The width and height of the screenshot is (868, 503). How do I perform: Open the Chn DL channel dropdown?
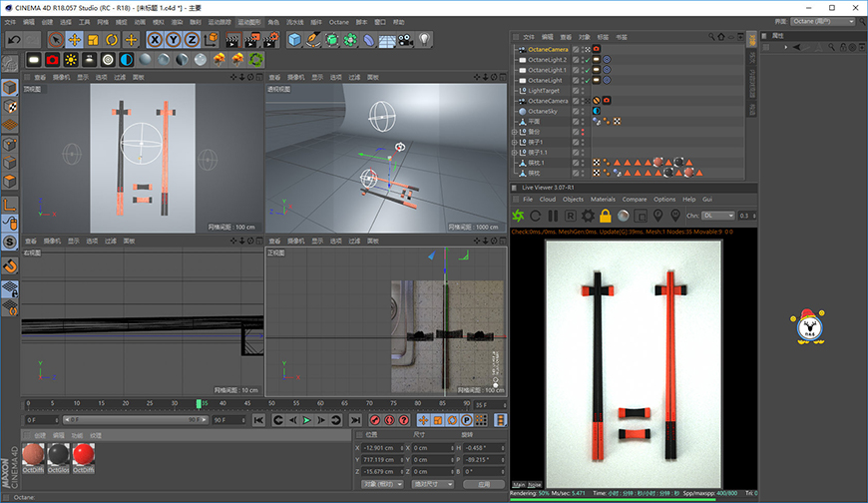coord(718,216)
